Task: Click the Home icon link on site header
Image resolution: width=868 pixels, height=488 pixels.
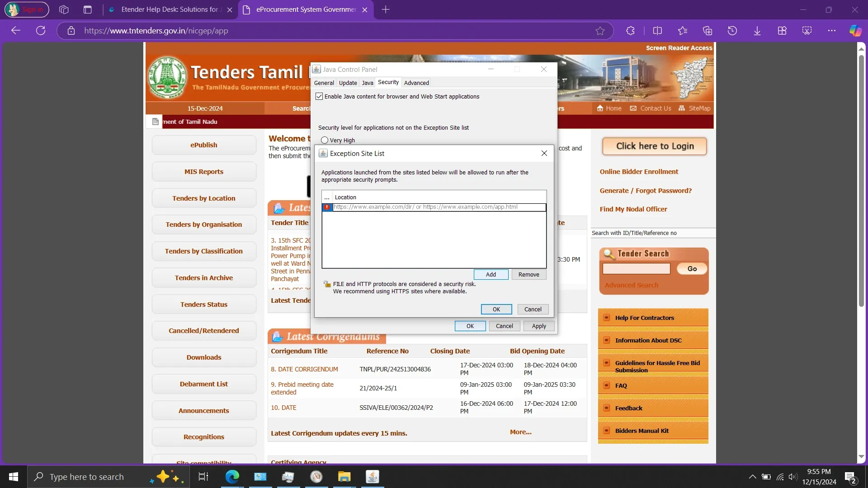Action: [x=609, y=108]
